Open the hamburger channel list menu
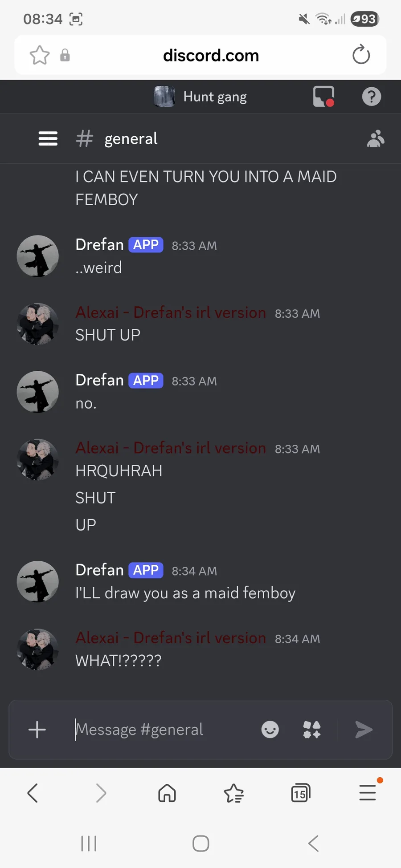The width and height of the screenshot is (401, 868). coord(48,138)
